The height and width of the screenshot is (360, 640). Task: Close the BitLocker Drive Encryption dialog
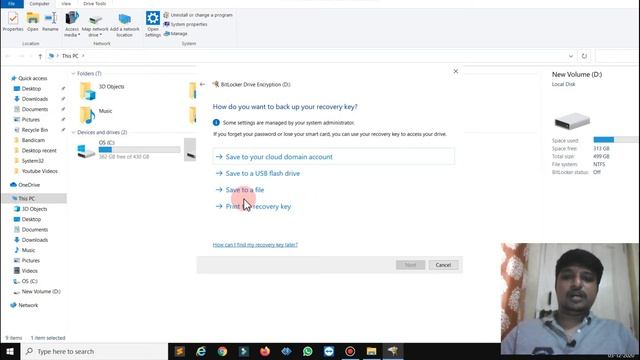456,71
